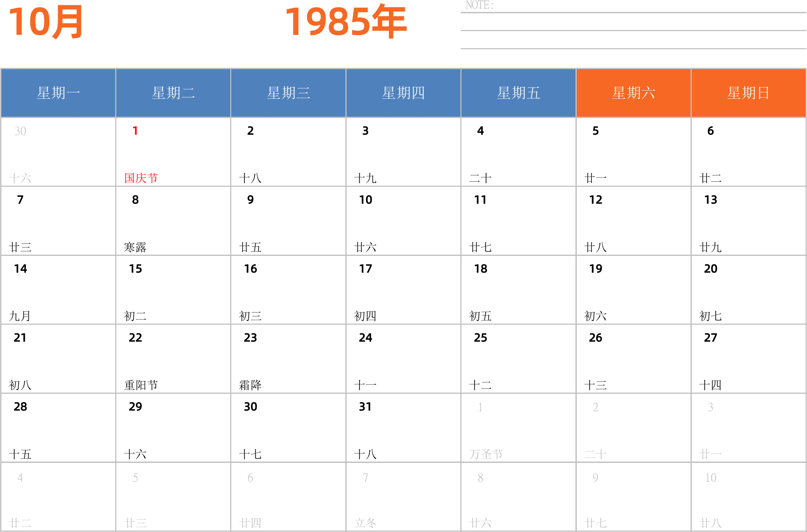This screenshot has height=532, width=807.
Task: Click date 11
Action: [x=481, y=200]
